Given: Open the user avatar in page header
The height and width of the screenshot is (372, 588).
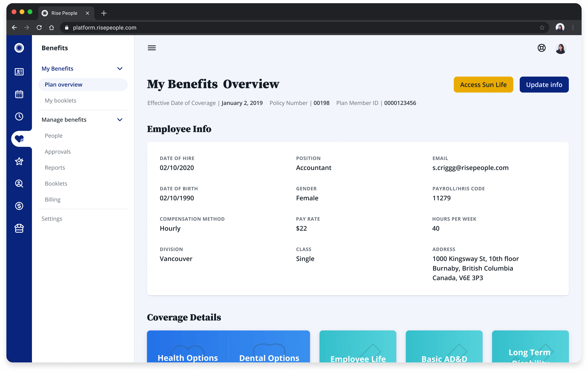Looking at the screenshot, I should tap(560, 48).
